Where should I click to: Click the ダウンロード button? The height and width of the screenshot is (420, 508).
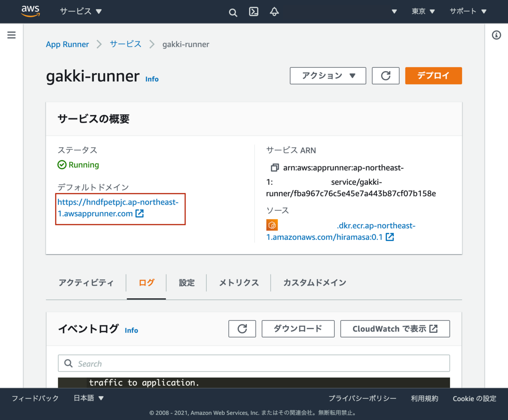click(x=298, y=329)
